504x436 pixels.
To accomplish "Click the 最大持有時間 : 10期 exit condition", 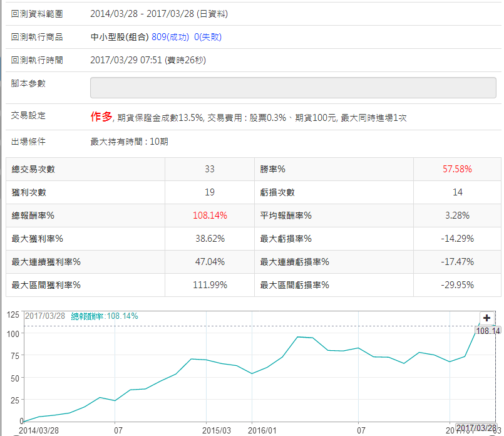I will click(x=129, y=142).
